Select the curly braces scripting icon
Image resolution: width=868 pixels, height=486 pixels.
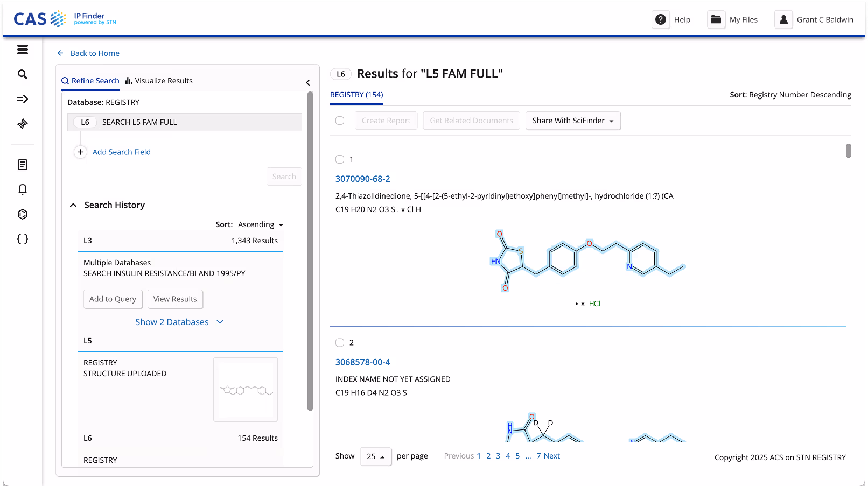pos(23,238)
